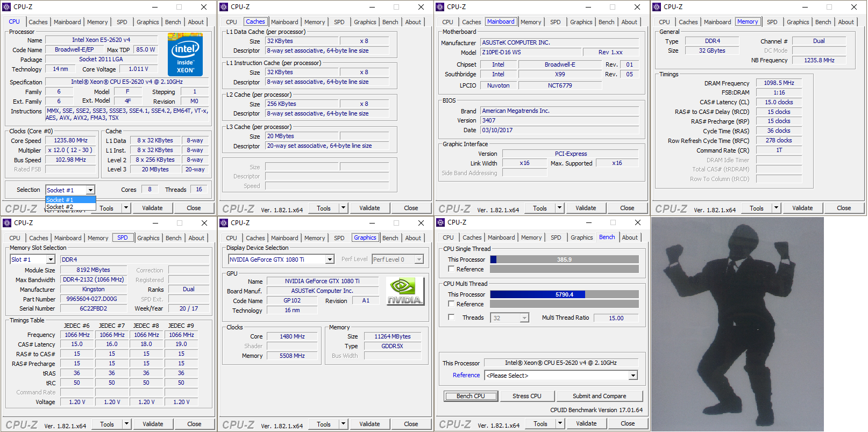Expand Tools arrow in Mainboard tab window

pyautogui.click(x=559, y=208)
